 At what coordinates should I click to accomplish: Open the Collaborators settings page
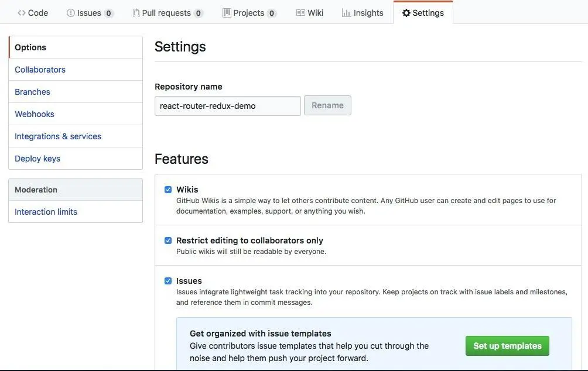click(x=40, y=70)
